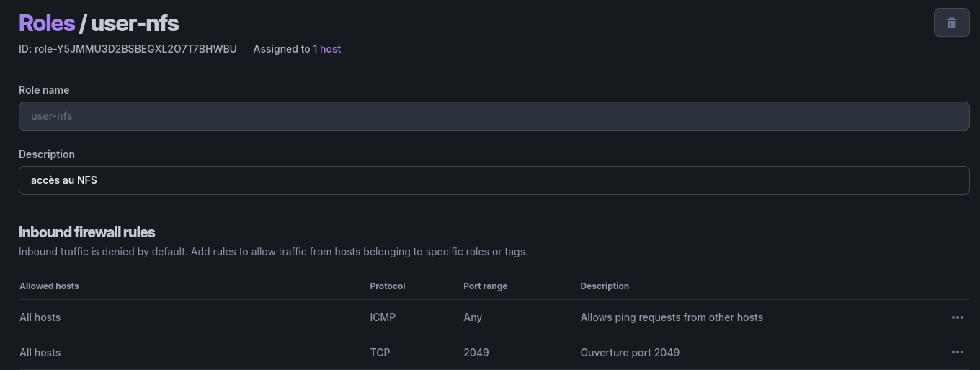Screen dimensions: 980x370
Task: Click the Port range column header
Action: pyautogui.click(x=485, y=286)
